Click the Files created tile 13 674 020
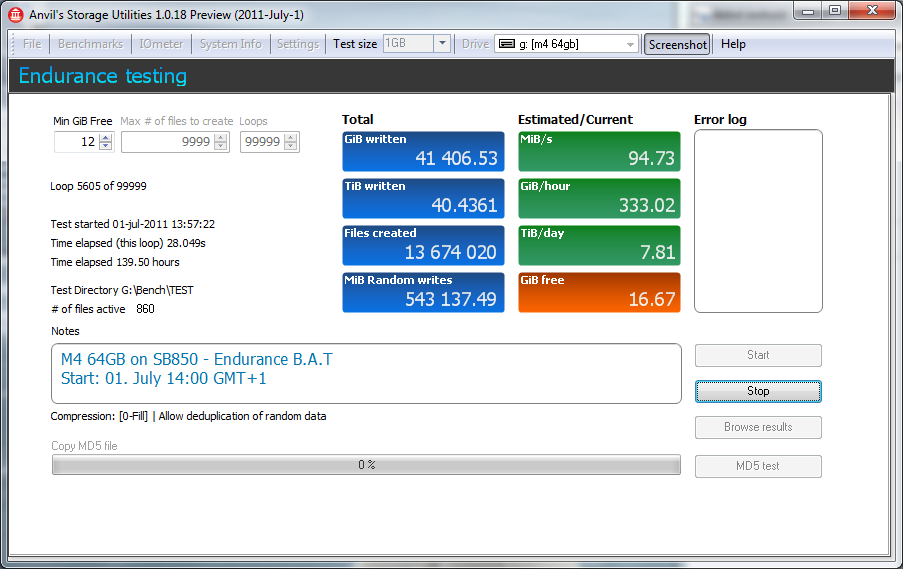The height and width of the screenshot is (569, 903). 423,245
